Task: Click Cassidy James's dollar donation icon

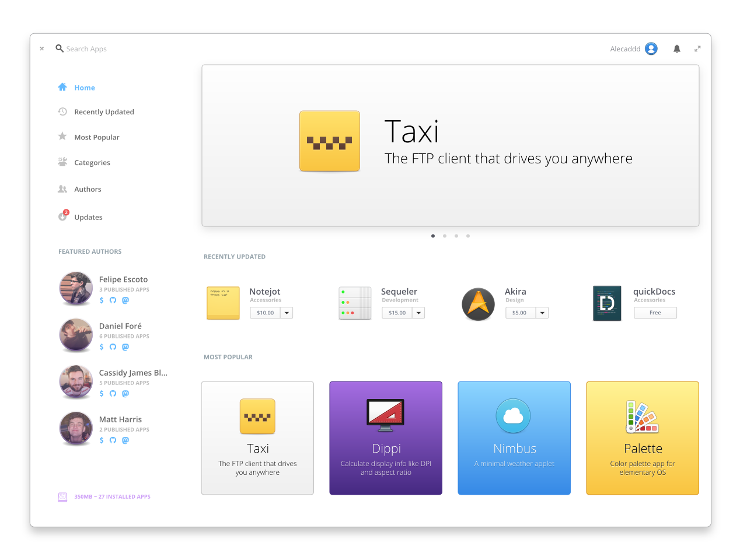Action: [102, 394]
